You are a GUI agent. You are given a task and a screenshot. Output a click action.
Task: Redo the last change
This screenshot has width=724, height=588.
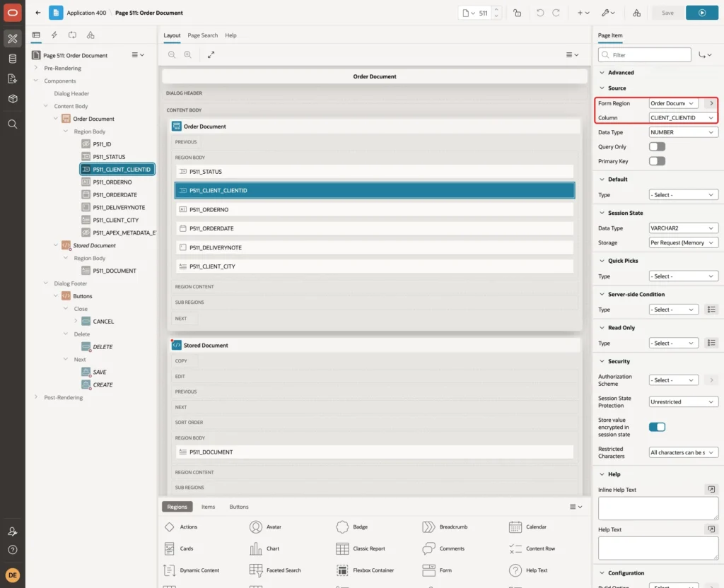(556, 13)
